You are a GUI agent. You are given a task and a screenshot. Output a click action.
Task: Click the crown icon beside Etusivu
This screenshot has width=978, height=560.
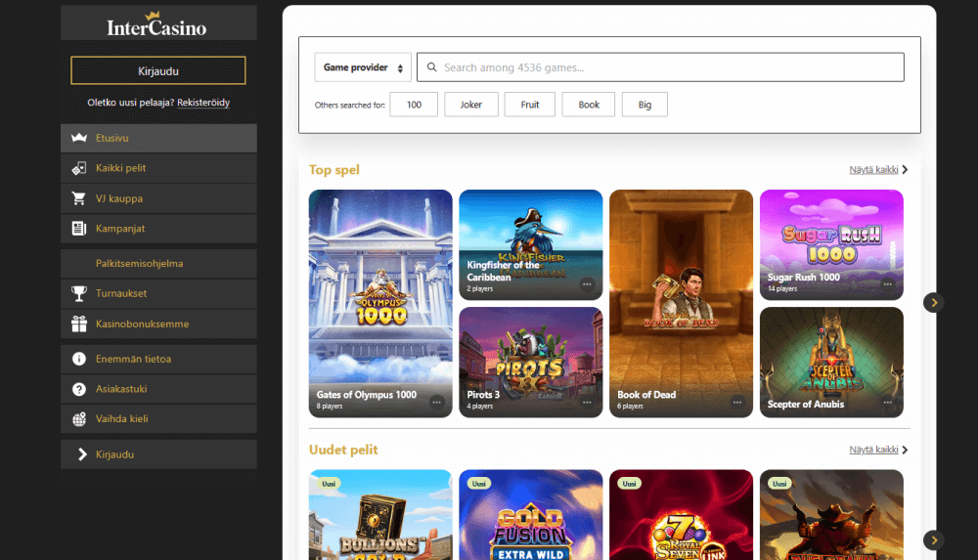[79, 138]
